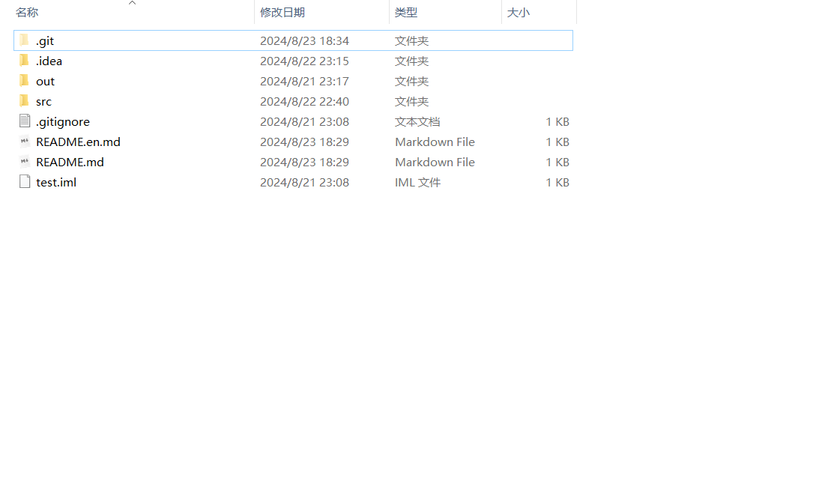
Task: Click the 大小 column header
Action: coord(518,13)
